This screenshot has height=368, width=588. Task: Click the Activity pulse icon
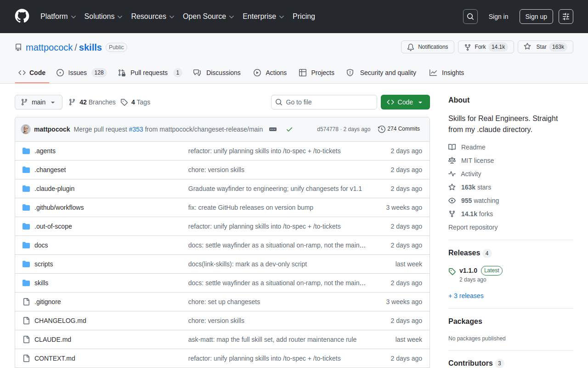[452, 174]
